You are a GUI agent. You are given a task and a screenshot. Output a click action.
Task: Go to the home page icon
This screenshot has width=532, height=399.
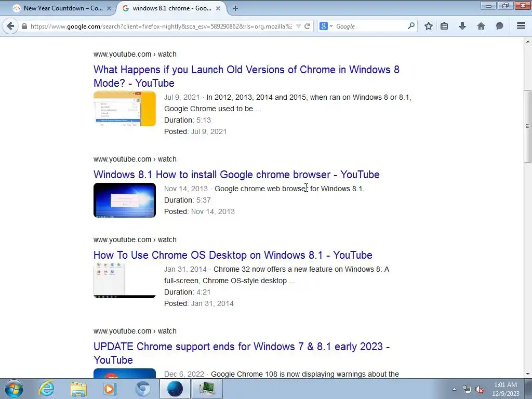[x=481, y=26]
